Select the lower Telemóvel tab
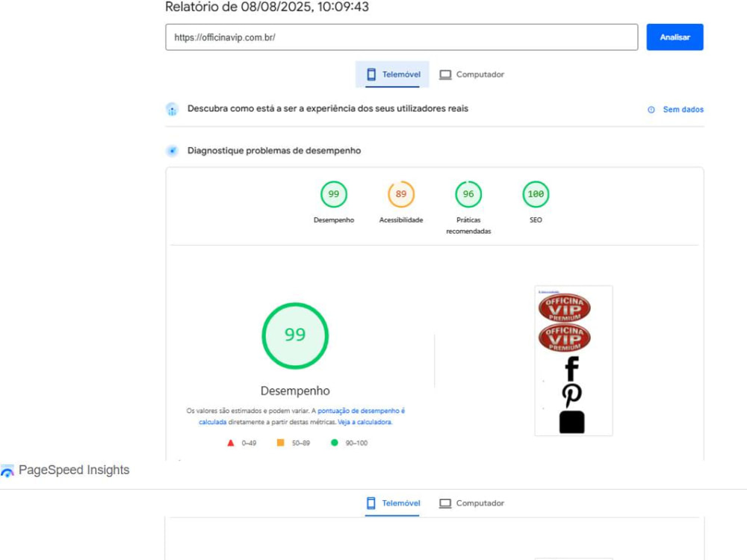747x560 pixels. click(393, 503)
